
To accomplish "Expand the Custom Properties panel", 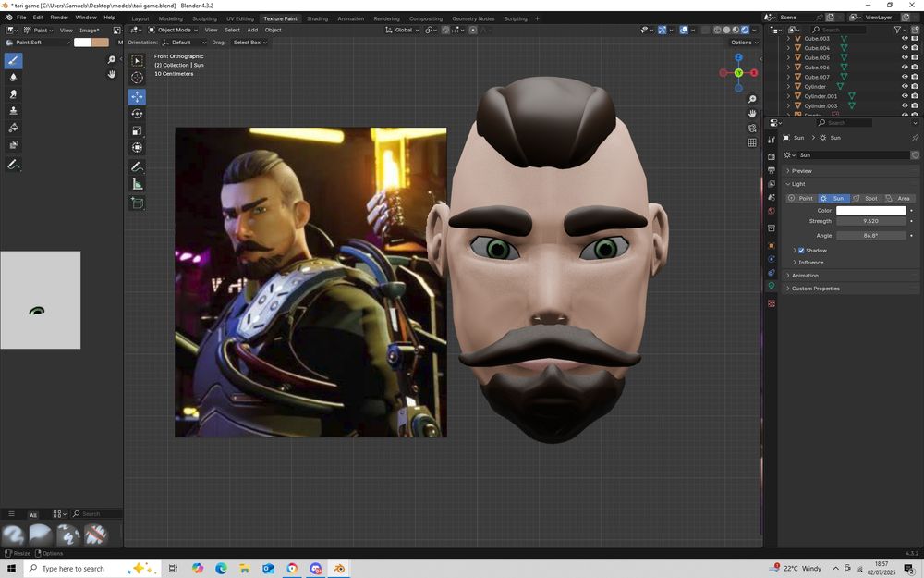I will click(814, 289).
